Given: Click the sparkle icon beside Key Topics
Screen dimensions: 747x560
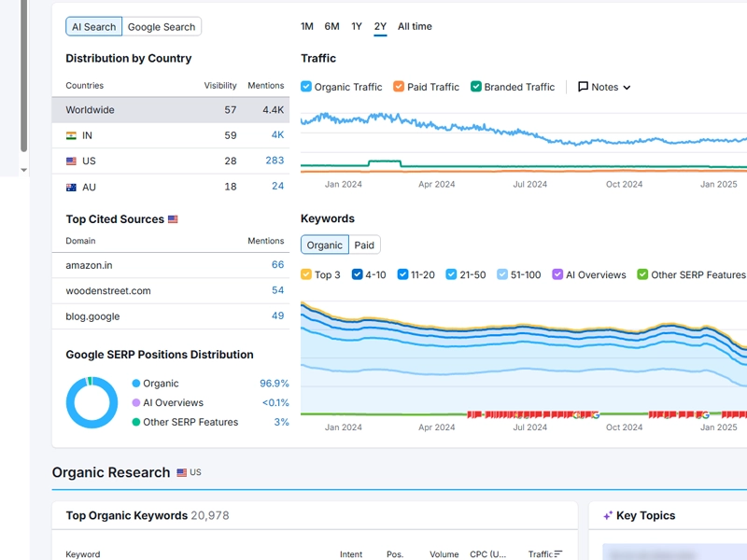Looking at the screenshot, I should point(608,515).
